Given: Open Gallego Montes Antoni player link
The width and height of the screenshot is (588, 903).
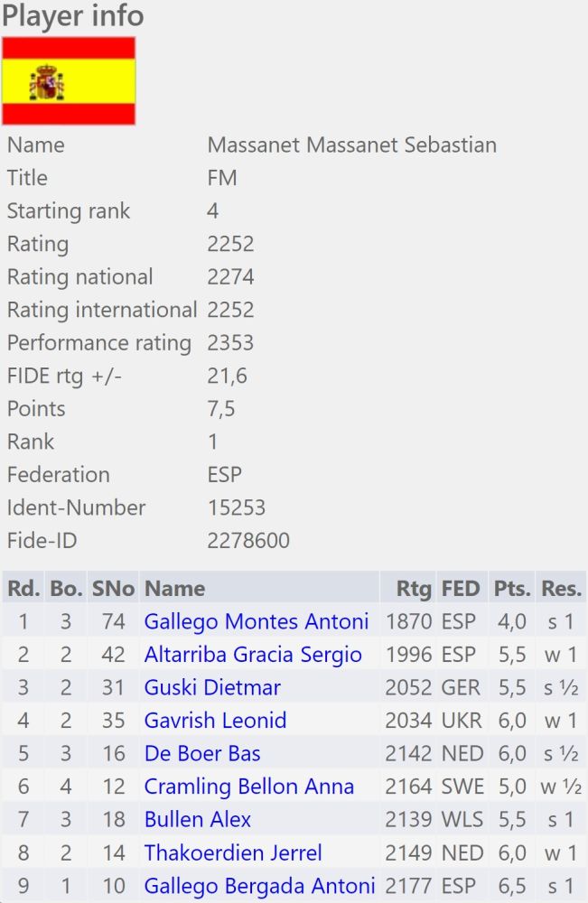Looking at the screenshot, I should click(x=257, y=621).
